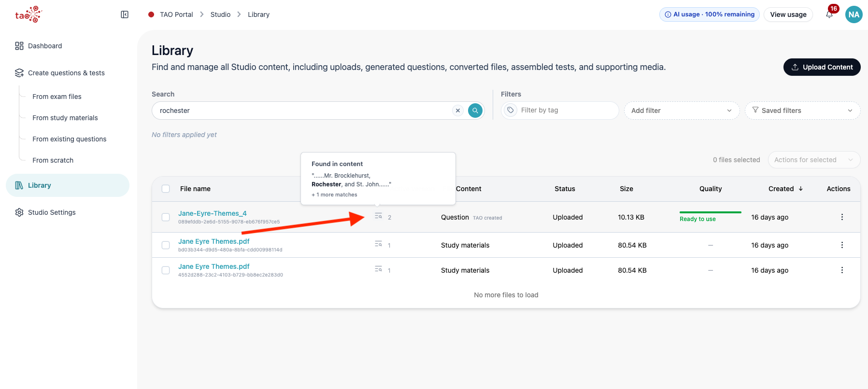The width and height of the screenshot is (868, 389).
Task: Open the Saved filters dropdown
Action: point(802,111)
